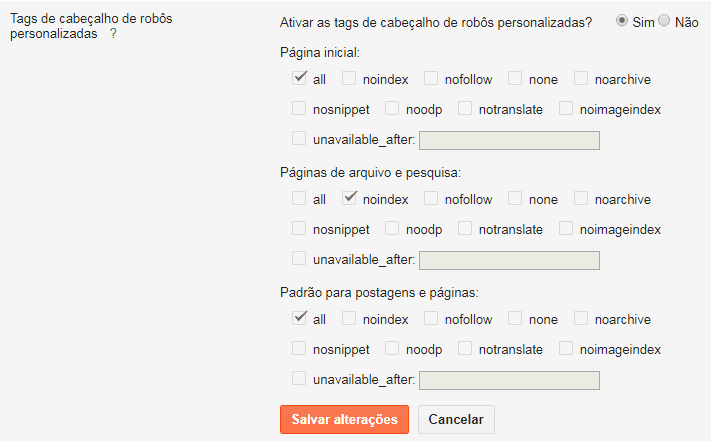711x441 pixels.
Task: Enable nosnippet under Página inicial
Action: (299, 108)
